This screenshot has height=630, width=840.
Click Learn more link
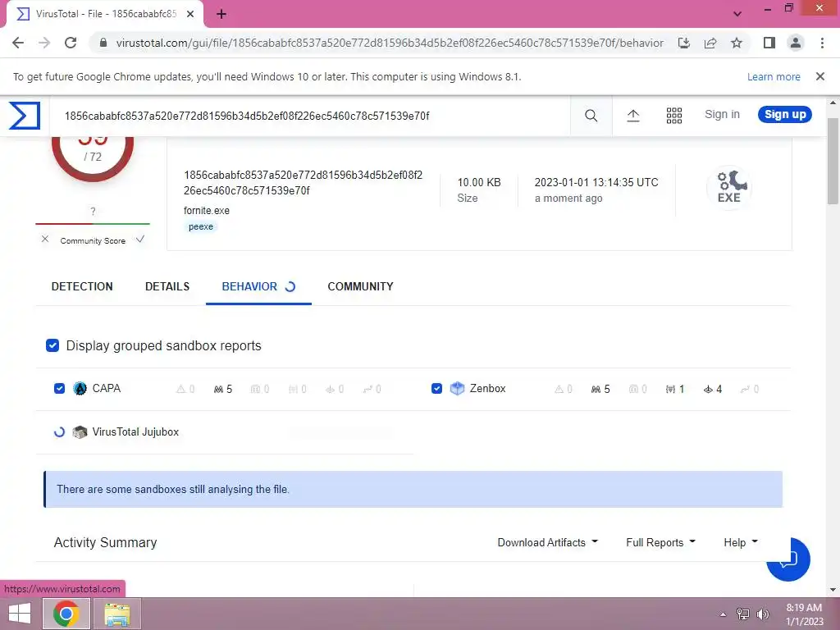point(774,76)
